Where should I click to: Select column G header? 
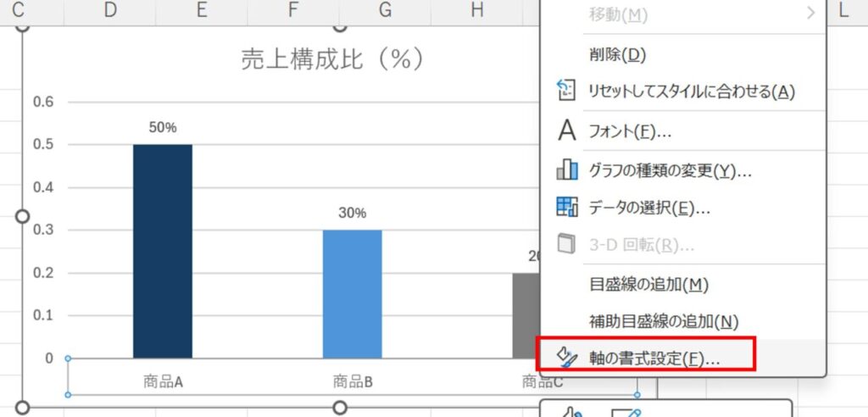pyautogui.click(x=386, y=11)
